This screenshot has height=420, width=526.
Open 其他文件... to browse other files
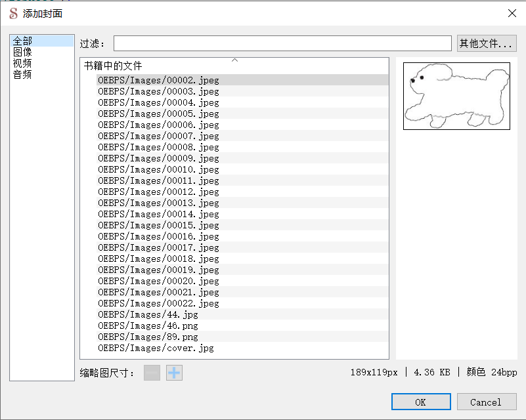tap(487, 43)
